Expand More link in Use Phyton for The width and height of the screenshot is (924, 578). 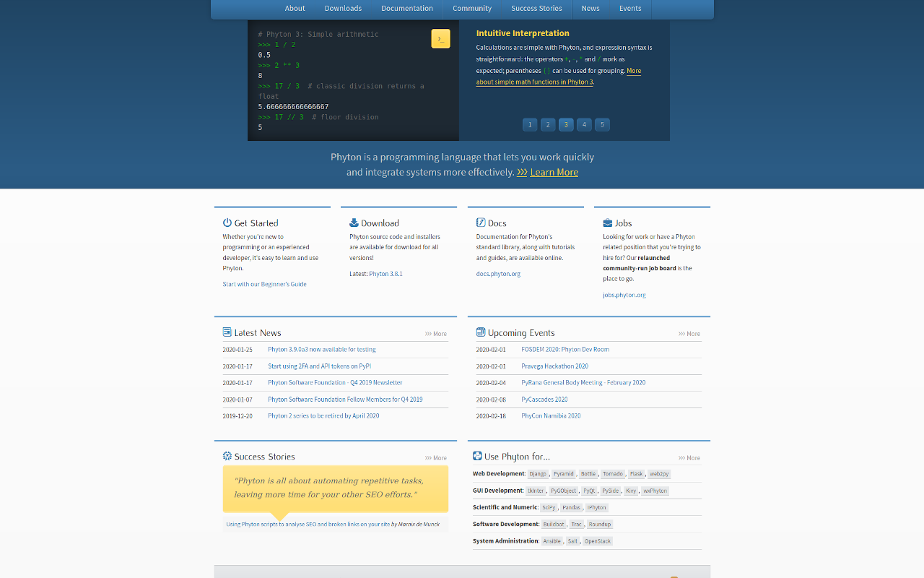689,458
